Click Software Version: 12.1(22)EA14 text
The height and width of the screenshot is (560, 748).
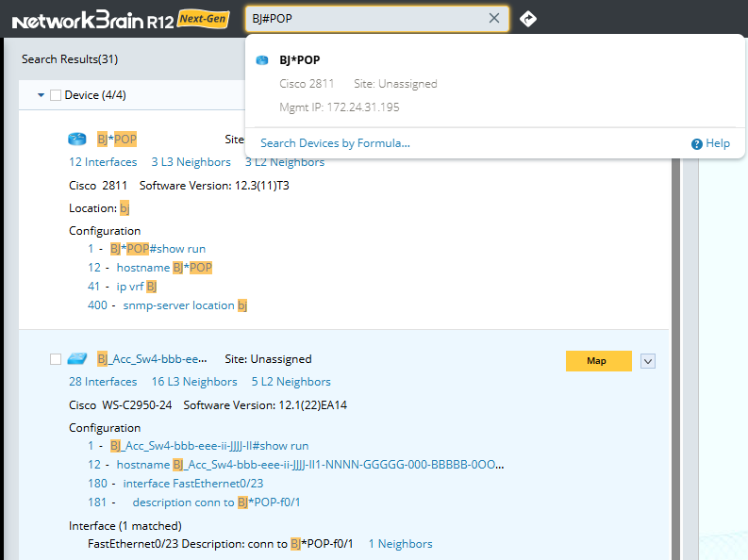[x=265, y=405]
